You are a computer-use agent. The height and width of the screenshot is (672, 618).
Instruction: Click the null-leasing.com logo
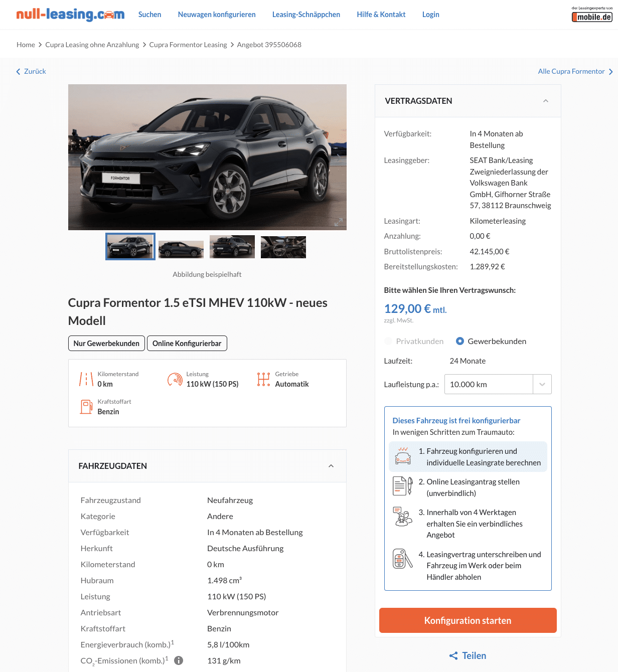pyautogui.click(x=70, y=14)
